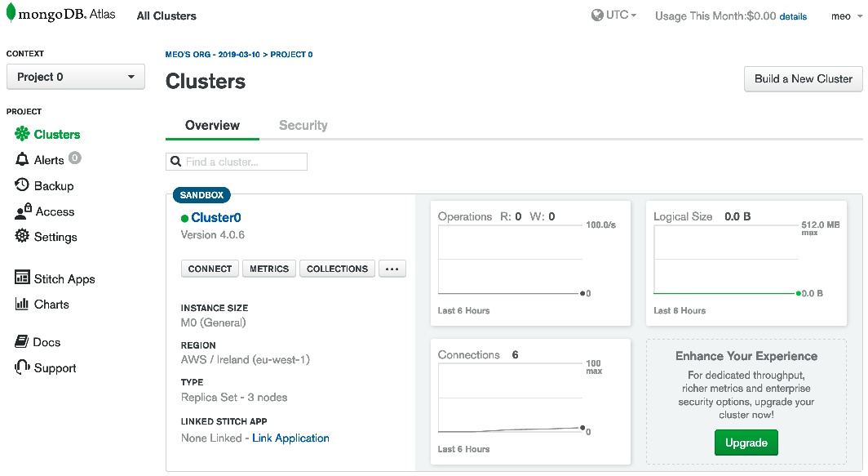Switch to the Overview tab
The height and width of the screenshot is (476, 868).
pos(213,125)
